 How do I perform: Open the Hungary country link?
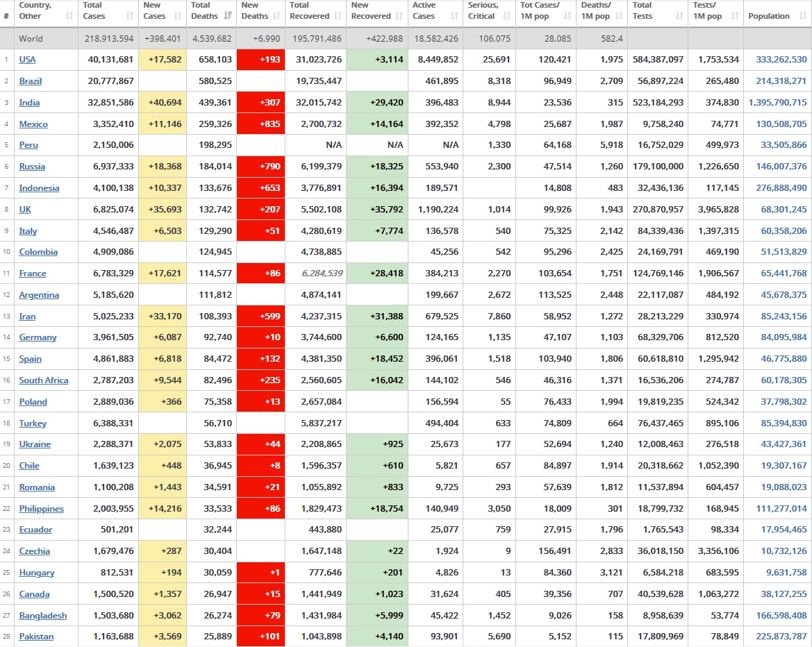[37, 573]
